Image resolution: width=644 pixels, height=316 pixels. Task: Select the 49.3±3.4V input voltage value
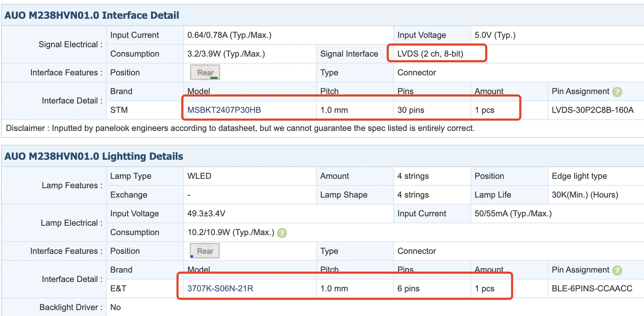206,214
